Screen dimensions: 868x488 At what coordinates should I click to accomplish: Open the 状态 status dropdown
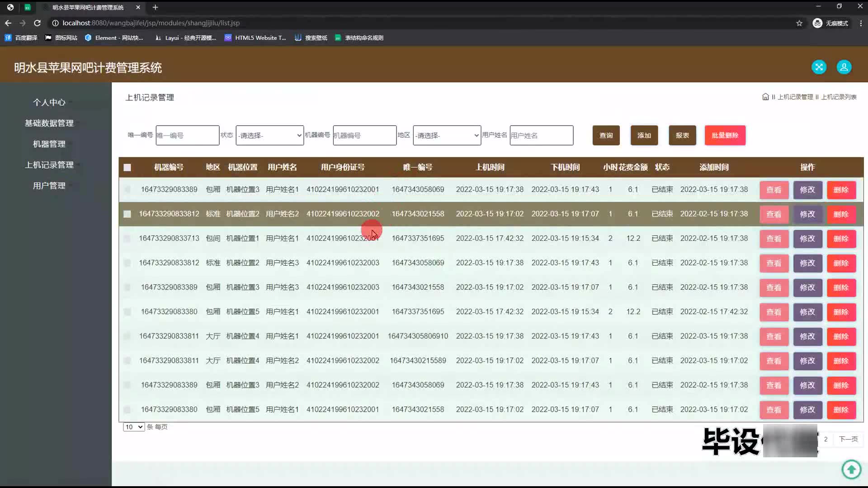(x=269, y=136)
